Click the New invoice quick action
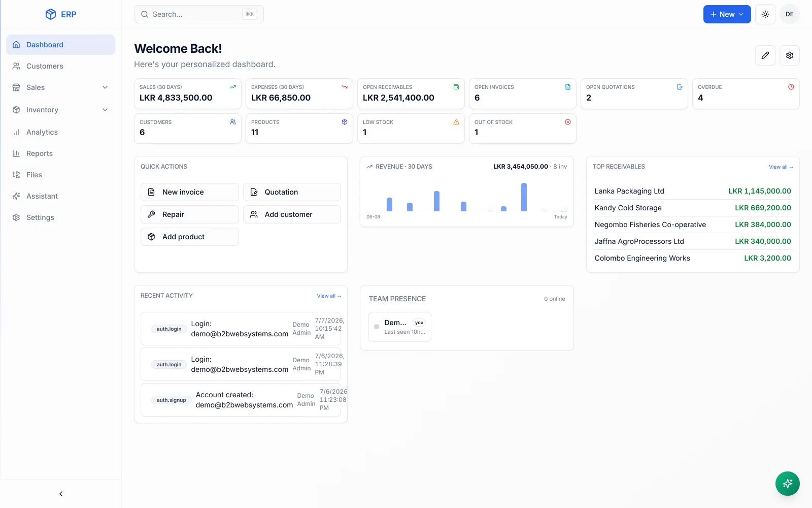The image size is (812, 508). coord(190,192)
